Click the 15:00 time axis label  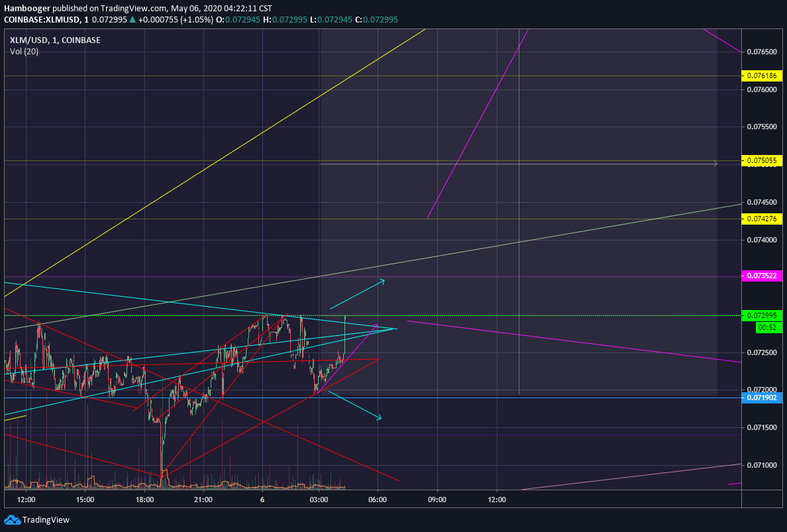pos(85,500)
